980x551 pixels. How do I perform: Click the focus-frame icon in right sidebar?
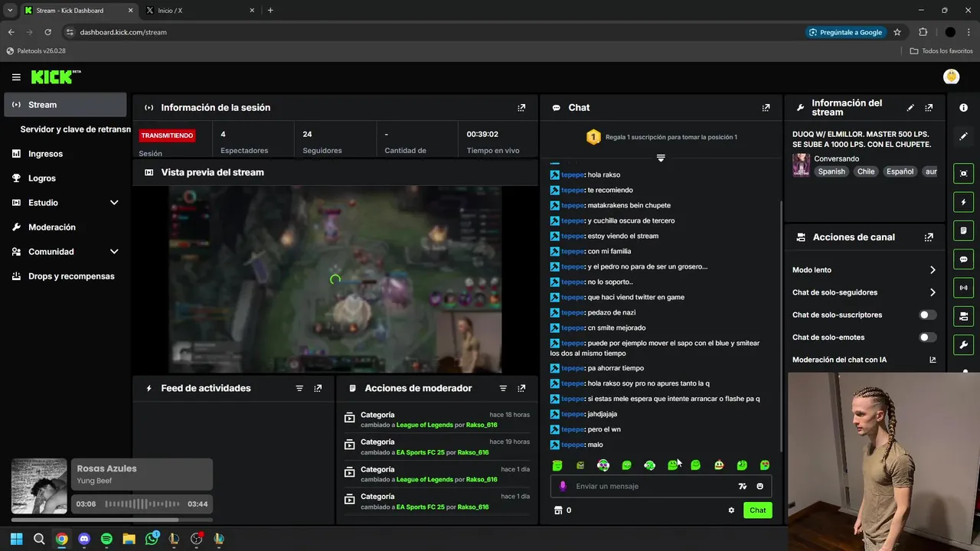[x=963, y=174]
